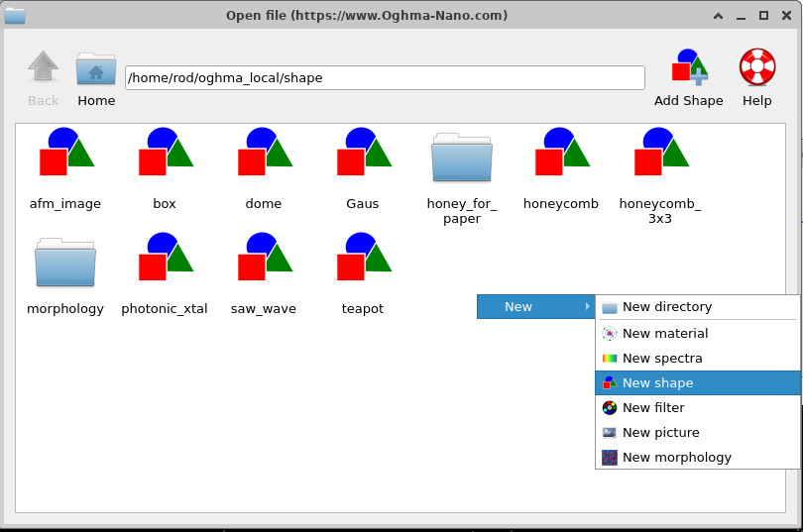Image resolution: width=803 pixels, height=532 pixels.
Task: Click the honeycomb_3x3 file name label
Action: 660,211
